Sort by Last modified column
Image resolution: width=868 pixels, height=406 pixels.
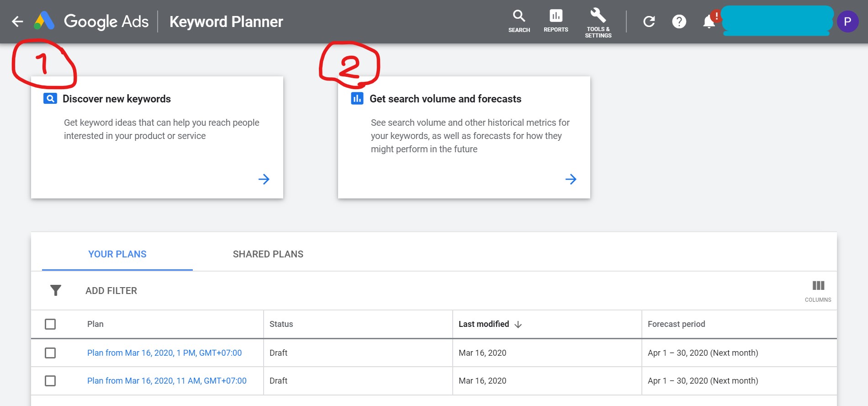point(484,324)
